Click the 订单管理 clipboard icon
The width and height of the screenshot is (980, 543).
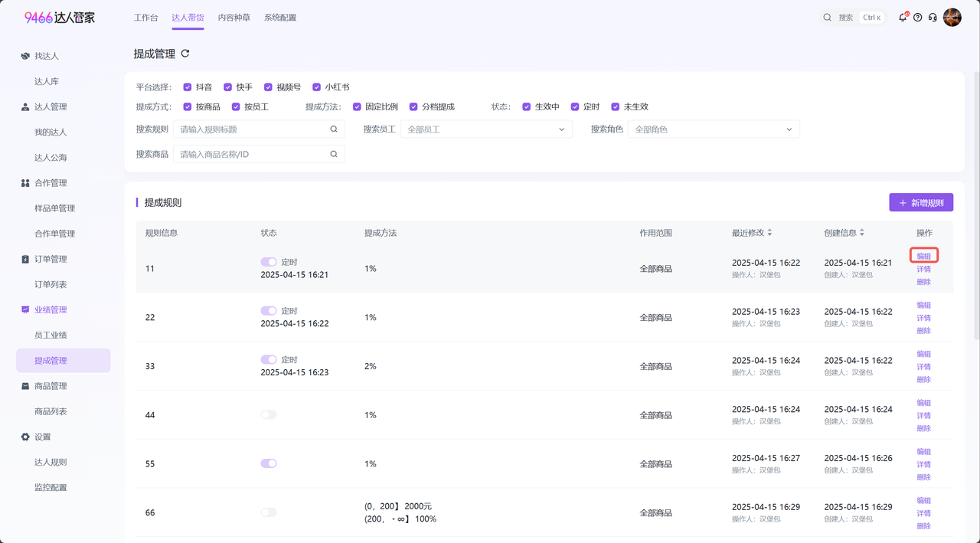point(25,259)
